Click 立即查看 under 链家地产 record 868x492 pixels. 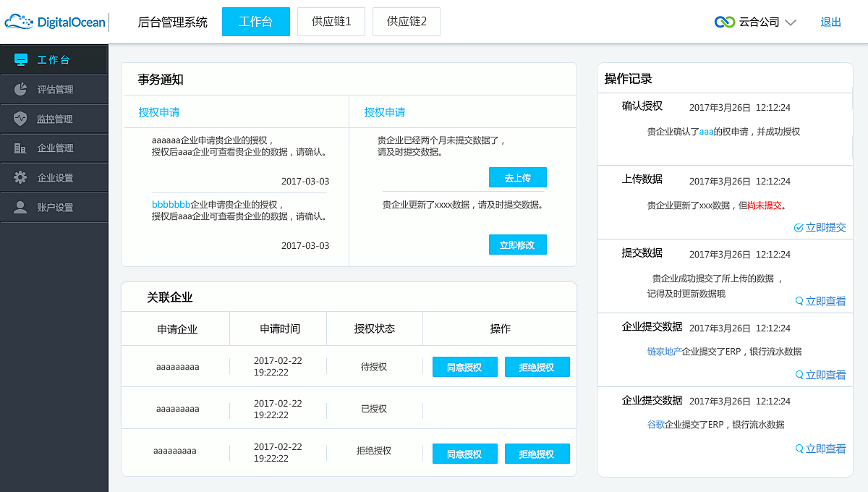tap(826, 375)
